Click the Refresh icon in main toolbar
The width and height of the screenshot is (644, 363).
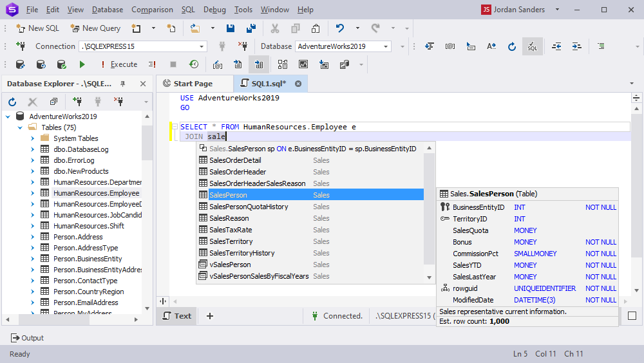click(x=512, y=46)
